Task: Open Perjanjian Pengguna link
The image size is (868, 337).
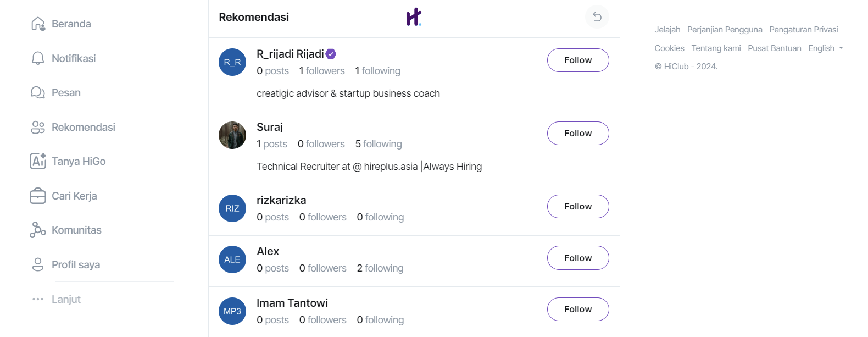Action: click(x=725, y=30)
